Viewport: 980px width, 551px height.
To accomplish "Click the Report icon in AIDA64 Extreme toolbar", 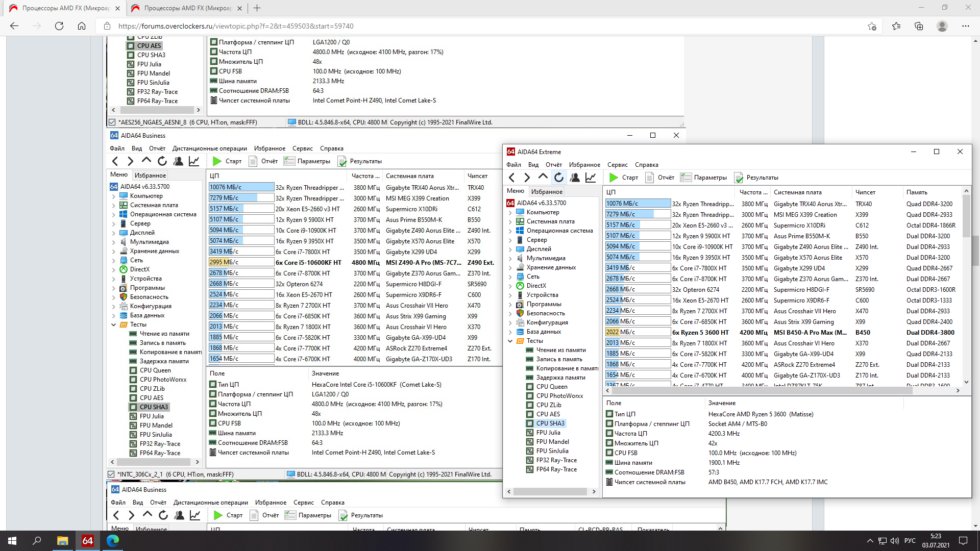I will [650, 178].
